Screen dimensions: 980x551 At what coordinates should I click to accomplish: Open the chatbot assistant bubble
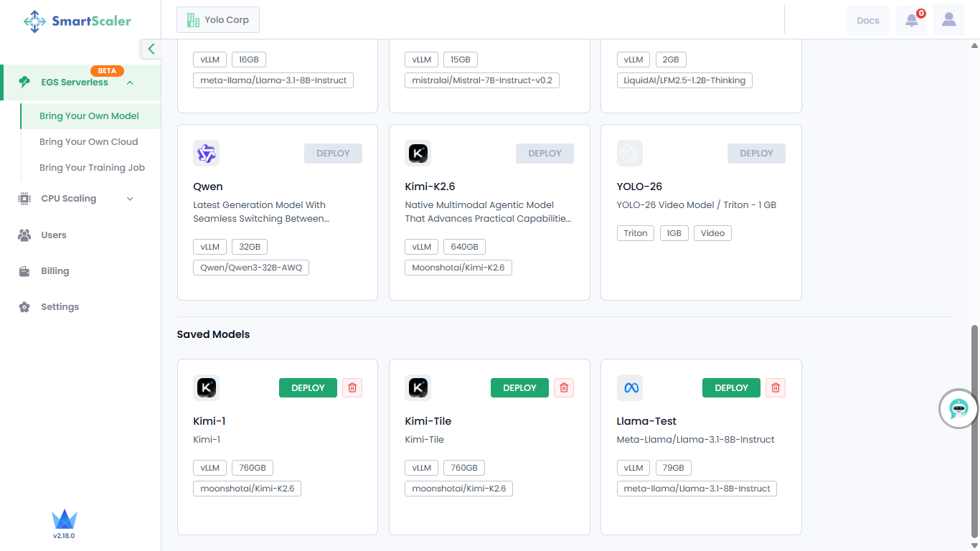[x=958, y=409]
